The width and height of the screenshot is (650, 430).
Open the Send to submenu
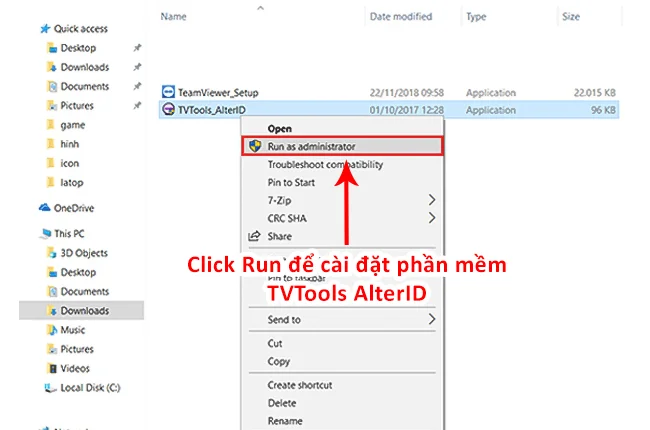284,320
